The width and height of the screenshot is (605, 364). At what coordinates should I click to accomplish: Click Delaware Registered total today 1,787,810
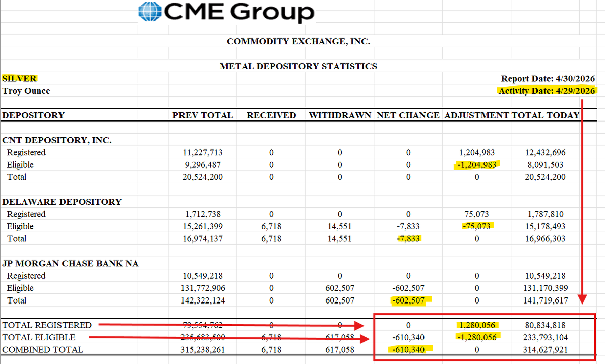545,214
